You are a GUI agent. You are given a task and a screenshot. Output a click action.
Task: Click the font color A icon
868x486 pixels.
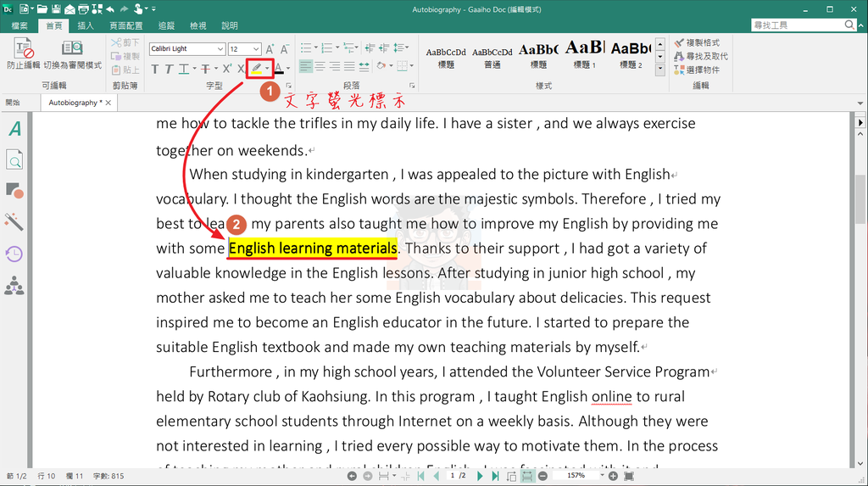coord(279,69)
